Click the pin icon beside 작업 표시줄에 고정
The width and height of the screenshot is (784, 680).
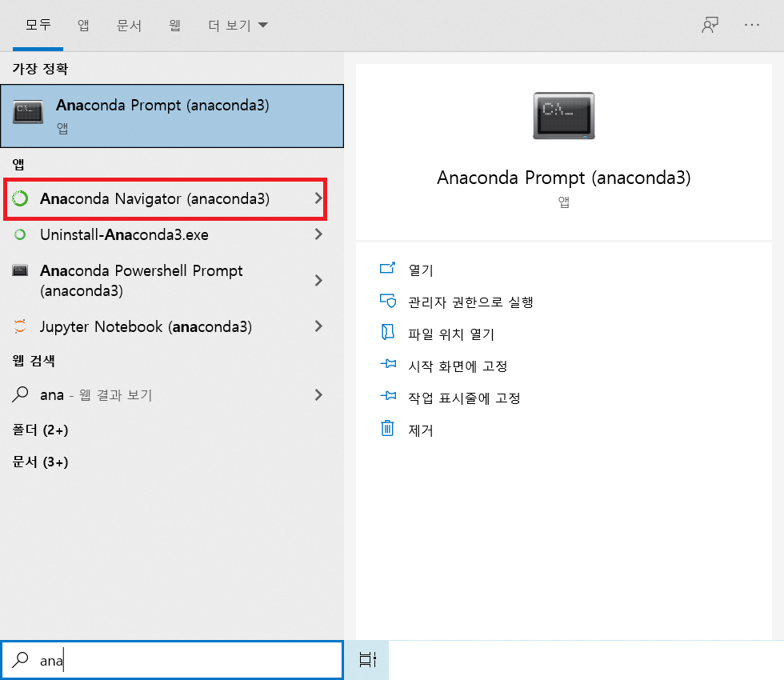(x=388, y=395)
